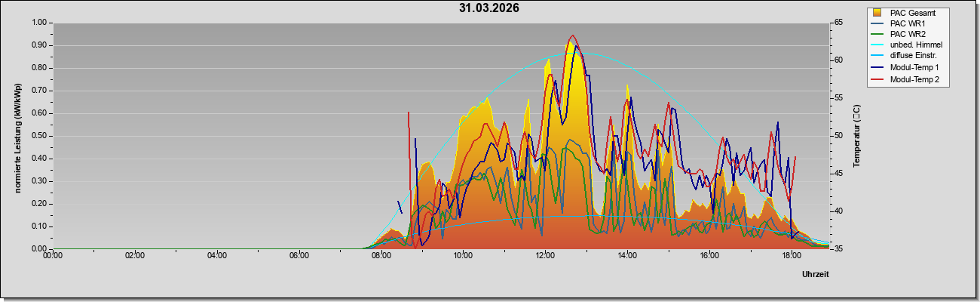Click the normierte Leistung axis title
Screen dimensions: 980x302
click(18, 137)
